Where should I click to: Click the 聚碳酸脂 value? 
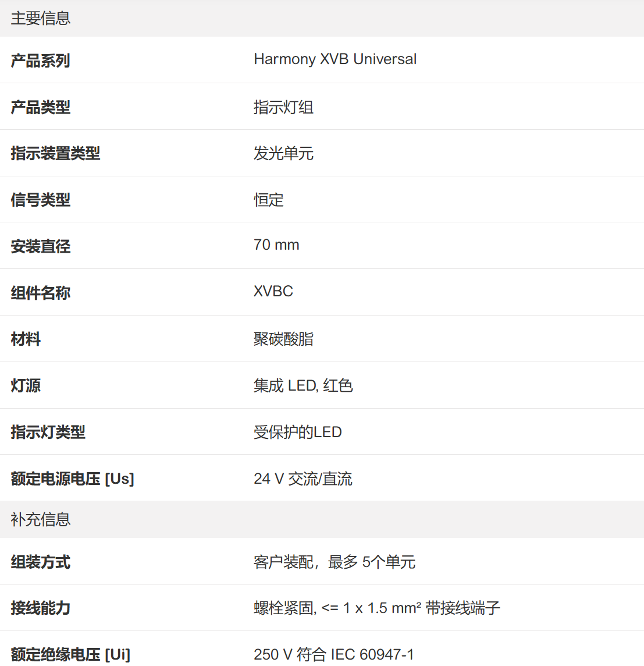pos(283,339)
